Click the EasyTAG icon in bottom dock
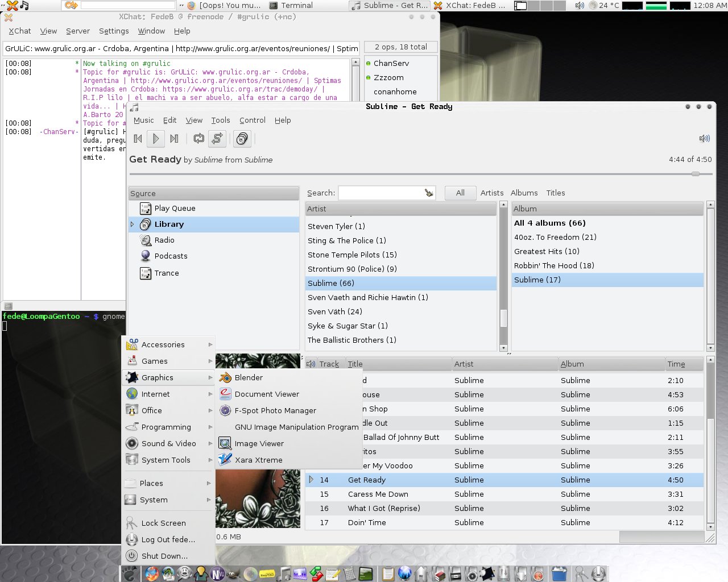Image resolution: width=728 pixels, height=582 pixels. click(267, 574)
